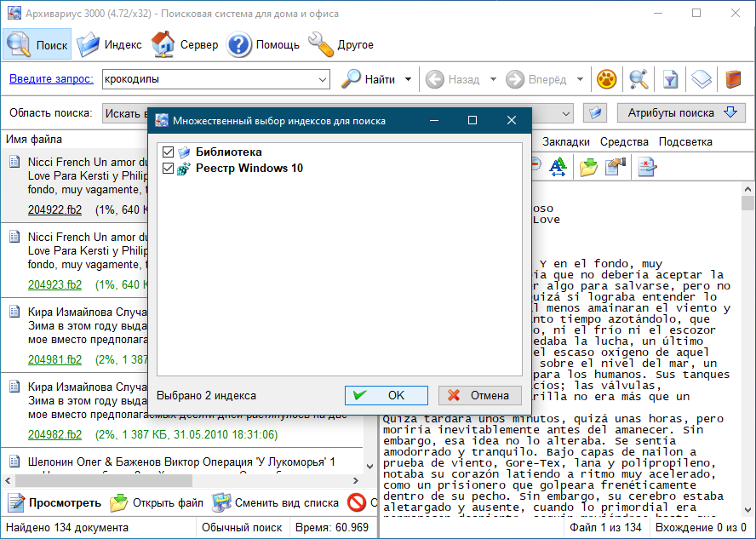Uncheck the Реестр Windows 10 checkbox
Screen dimensions: 756x539
(x=168, y=168)
